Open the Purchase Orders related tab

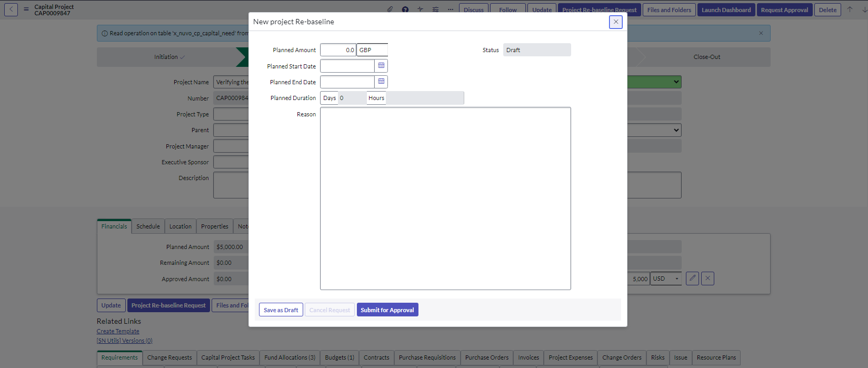(x=486, y=357)
